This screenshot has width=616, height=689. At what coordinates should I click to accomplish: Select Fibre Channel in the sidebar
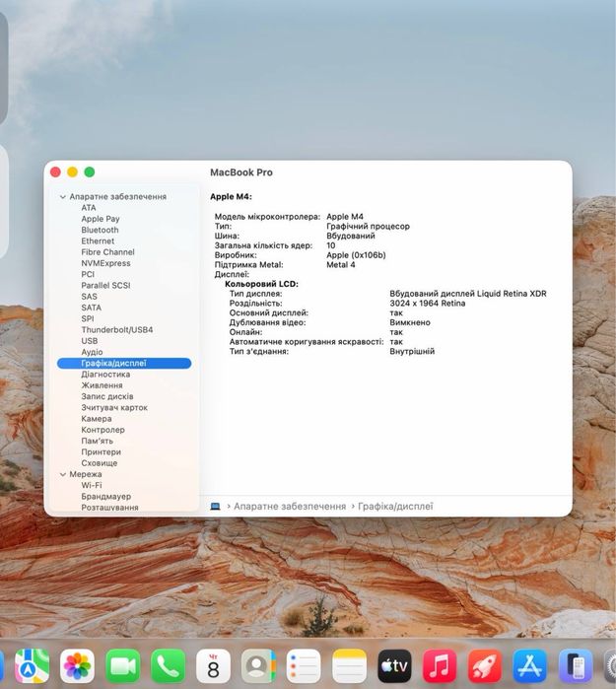[x=107, y=251]
